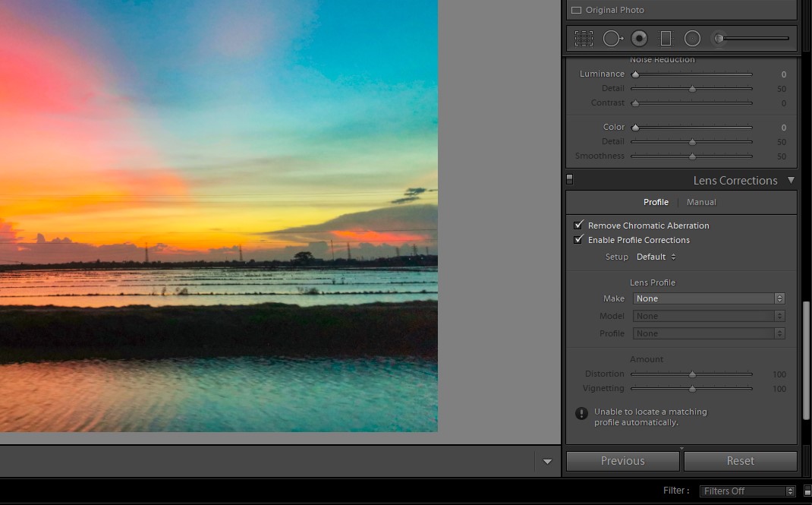Toggle the Original Photo checkbox
The width and height of the screenshot is (812, 505).
(x=576, y=11)
